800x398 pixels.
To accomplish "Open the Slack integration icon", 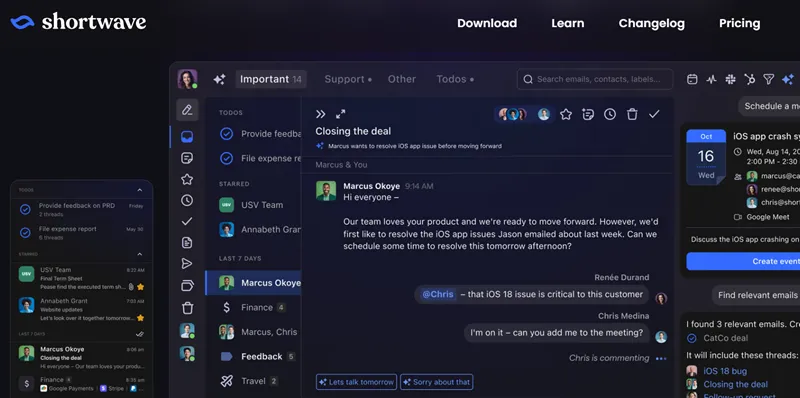I will [731, 79].
